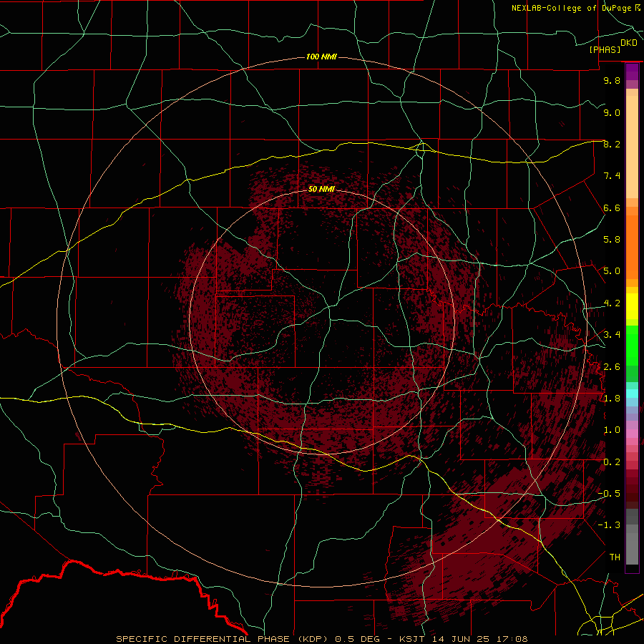
Task: Pick the orange segment of the color bar
Action: 632,247
